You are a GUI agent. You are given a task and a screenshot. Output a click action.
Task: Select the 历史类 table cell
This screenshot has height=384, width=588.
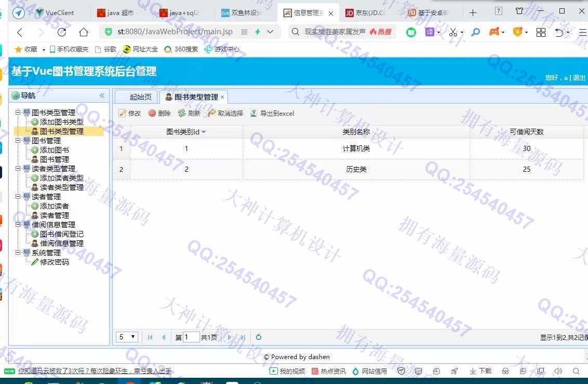point(356,169)
